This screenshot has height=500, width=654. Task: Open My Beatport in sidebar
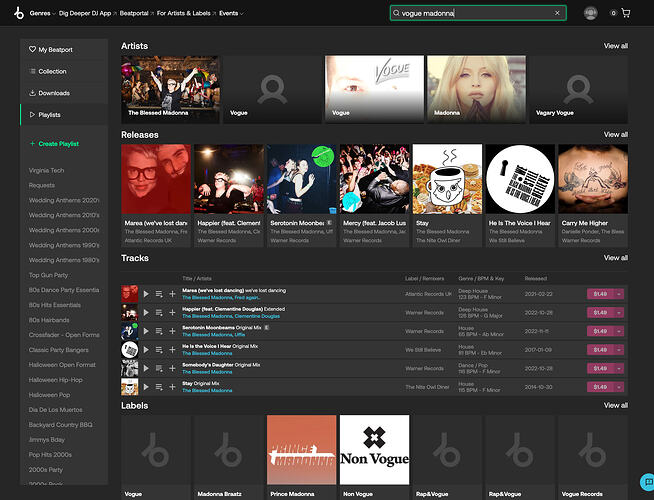[64, 50]
